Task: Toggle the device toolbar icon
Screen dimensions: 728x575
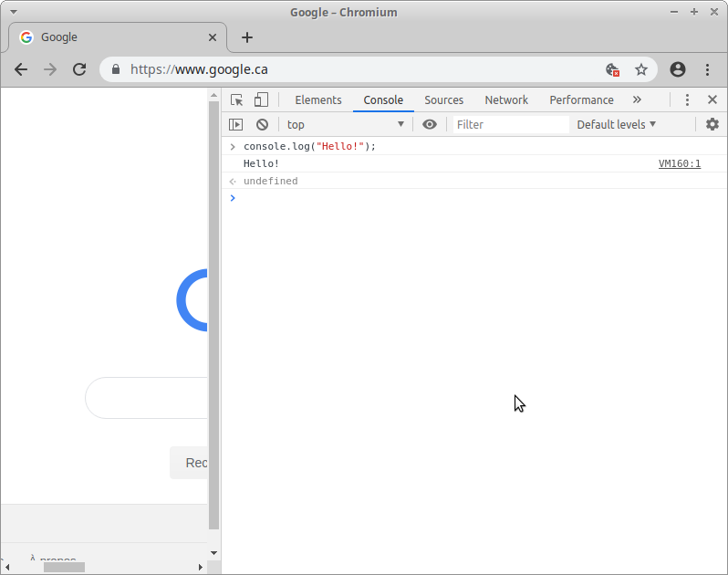Action: point(261,100)
